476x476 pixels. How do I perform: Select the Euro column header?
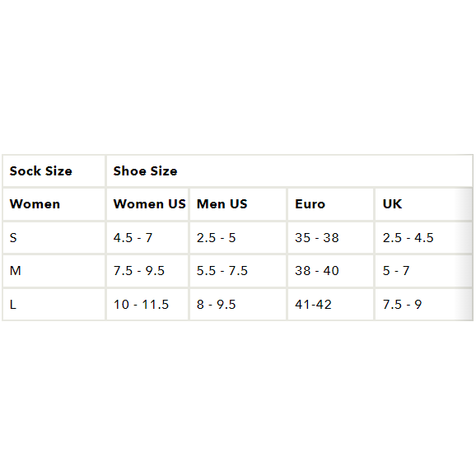(330, 204)
